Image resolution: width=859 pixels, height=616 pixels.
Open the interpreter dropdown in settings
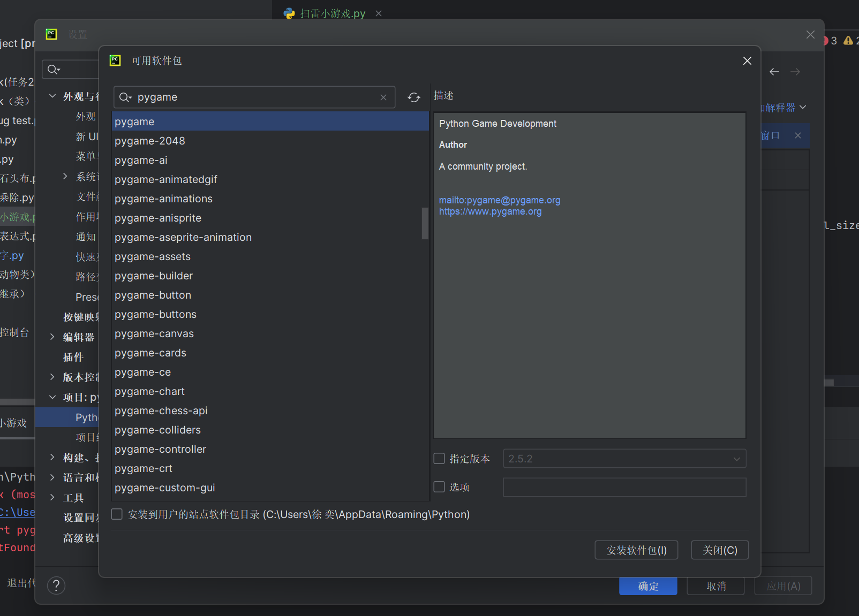(802, 108)
